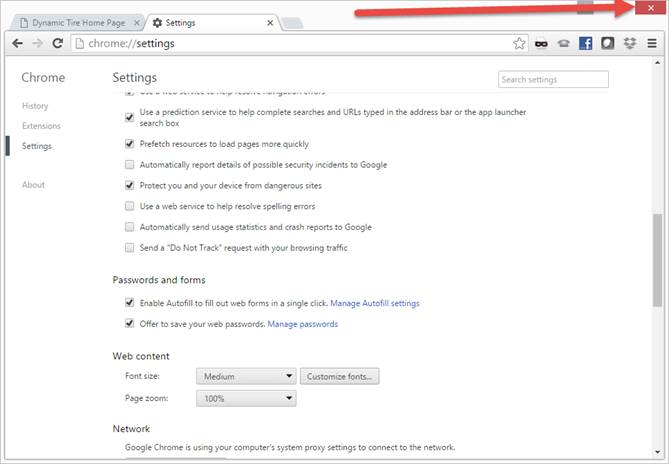The height and width of the screenshot is (464, 669).
Task: Reload the page with refresh icon
Action: [58, 43]
